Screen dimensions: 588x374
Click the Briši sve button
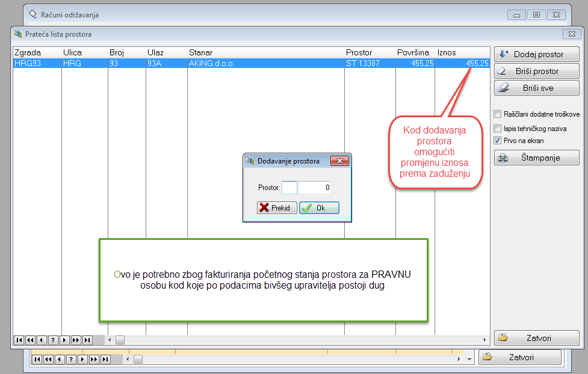tap(536, 88)
